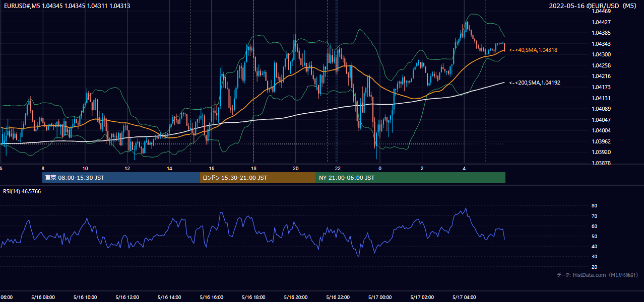Image resolution: width=644 pixels, height=302 pixels.
Task: Click price axis value 1.03878
Action: point(601,163)
